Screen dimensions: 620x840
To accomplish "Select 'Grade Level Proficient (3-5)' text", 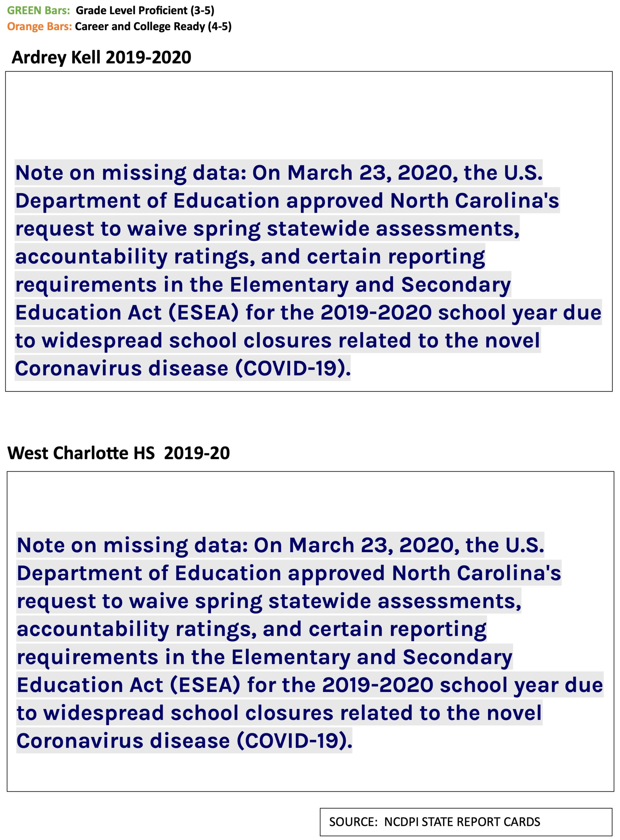I will (x=145, y=10).
